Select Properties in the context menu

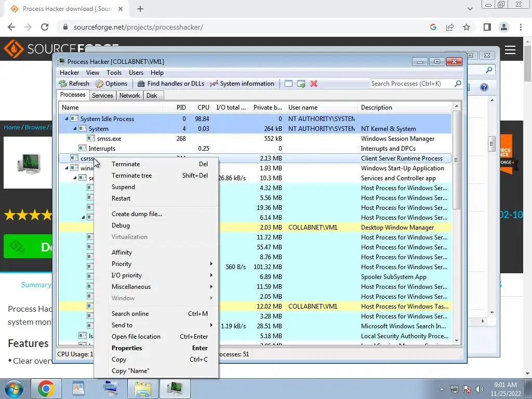click(156, 348)
